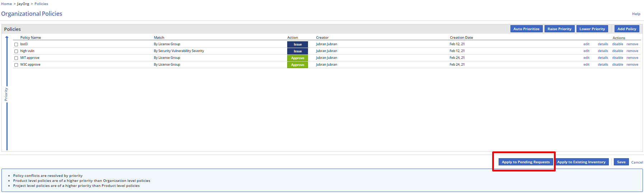Select the high vuln policy checkbox
Screen dimensions: 644x193
click(16, 51)
